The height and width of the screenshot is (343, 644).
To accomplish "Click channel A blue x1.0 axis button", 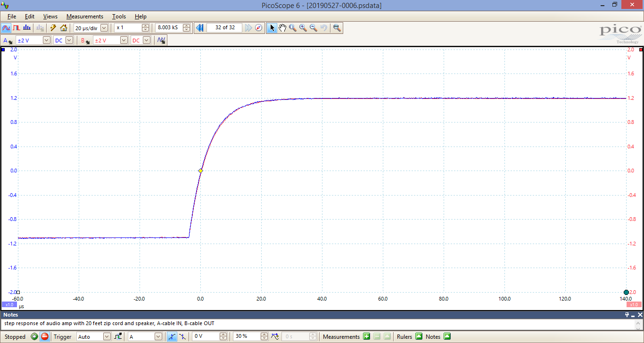I will click(9, 305).
